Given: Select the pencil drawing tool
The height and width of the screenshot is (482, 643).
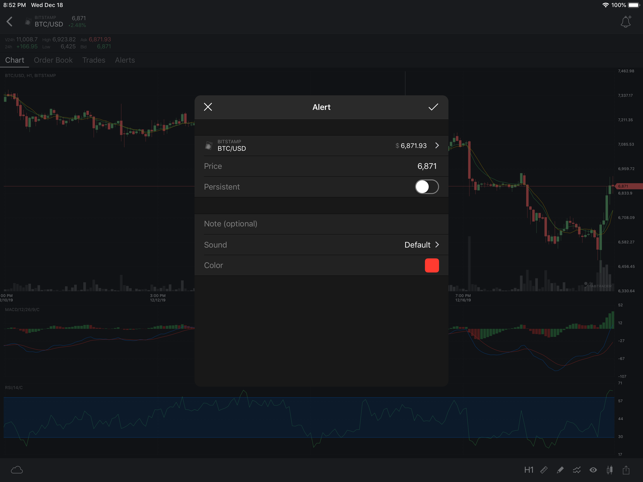Looking at the screenshot, I should (x=560, y=470).
